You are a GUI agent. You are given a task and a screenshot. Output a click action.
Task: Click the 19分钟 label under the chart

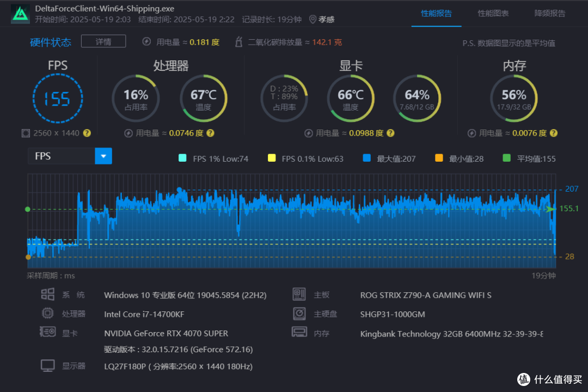point(543,275)
